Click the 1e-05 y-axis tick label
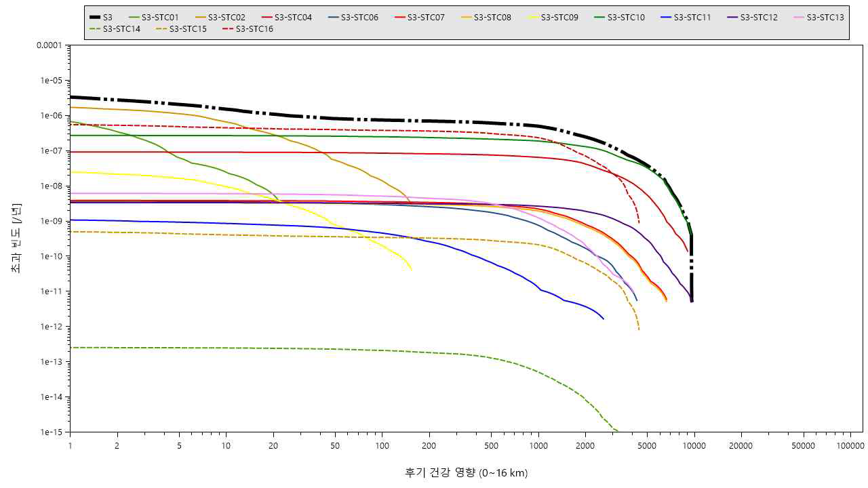 click(x=52, y=81)
